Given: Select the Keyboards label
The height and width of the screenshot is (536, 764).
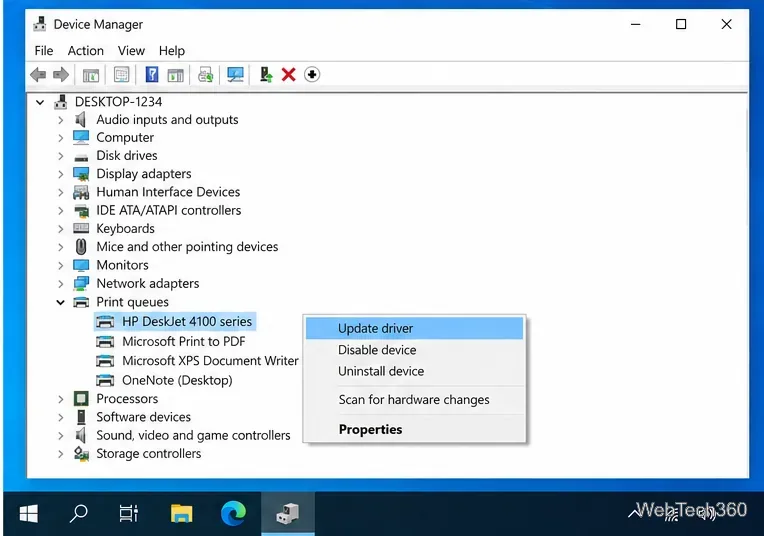Looking at the screenshot, I should [125, 229].
